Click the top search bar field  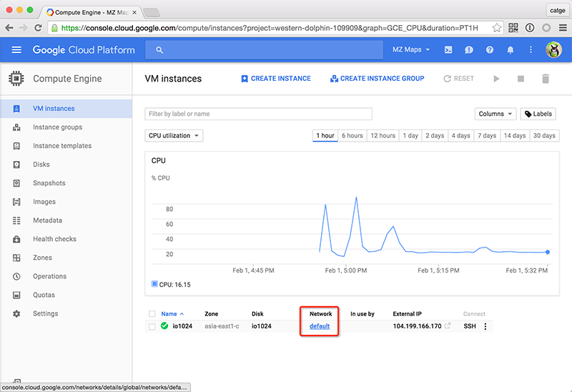pyautogui.click(x=265, y=50)
